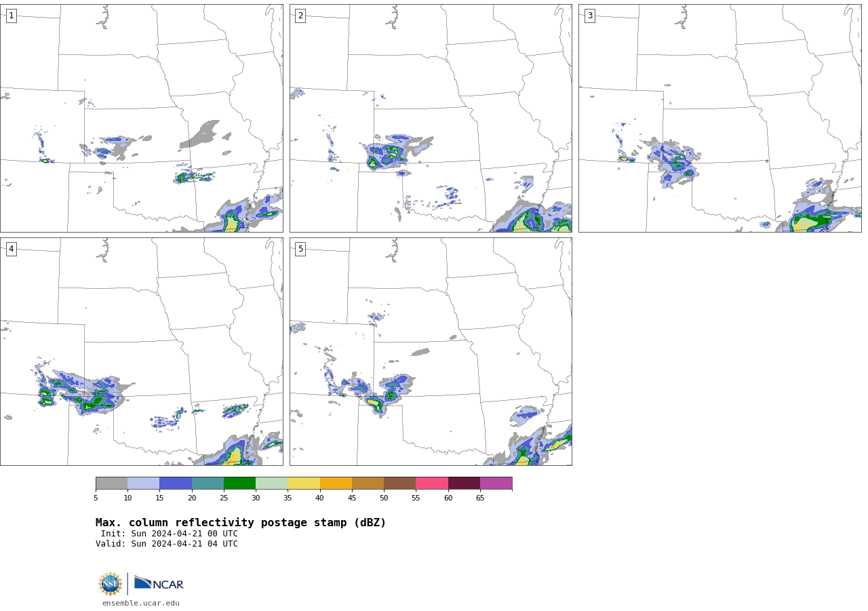Open ensemble member 3 reflectivity map
Viewport: 868px width, 611px height.
pyautogui.click(x=719, y=118)
